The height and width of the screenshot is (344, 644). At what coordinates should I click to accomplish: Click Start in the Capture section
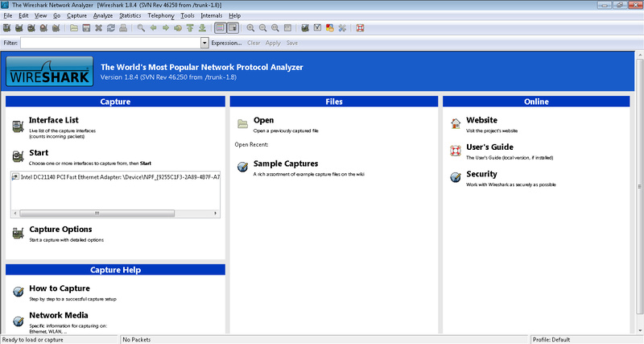[x=39, y=152]
